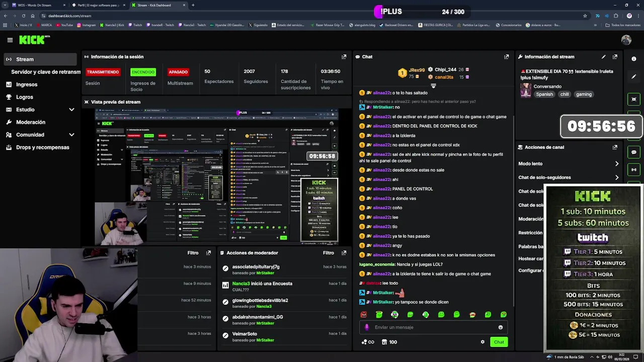Pop out the Información del stream panel
This screenshot has height=362, width=644.
[x=615, y=57]
